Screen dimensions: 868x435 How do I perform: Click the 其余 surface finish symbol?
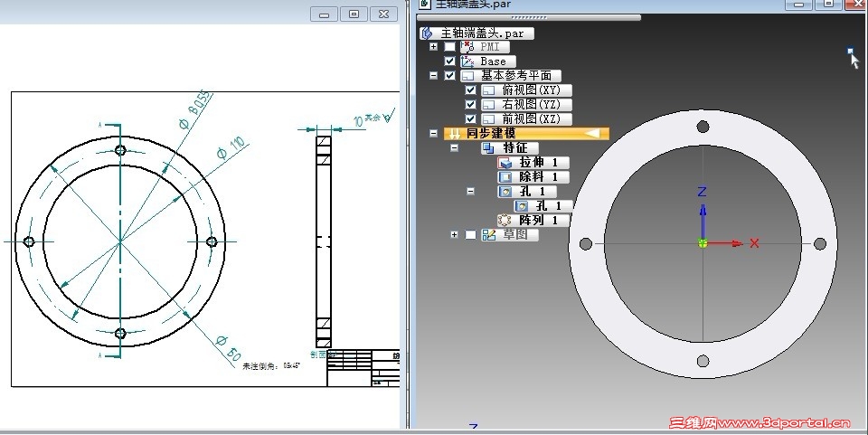[381, 117]
